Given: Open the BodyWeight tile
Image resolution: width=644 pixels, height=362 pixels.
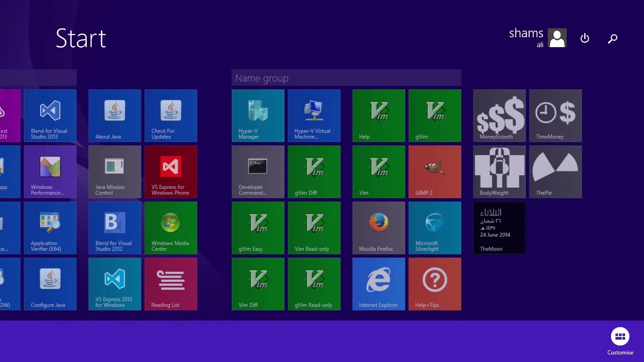Looking at the screenshot, I should click(499, 172).
